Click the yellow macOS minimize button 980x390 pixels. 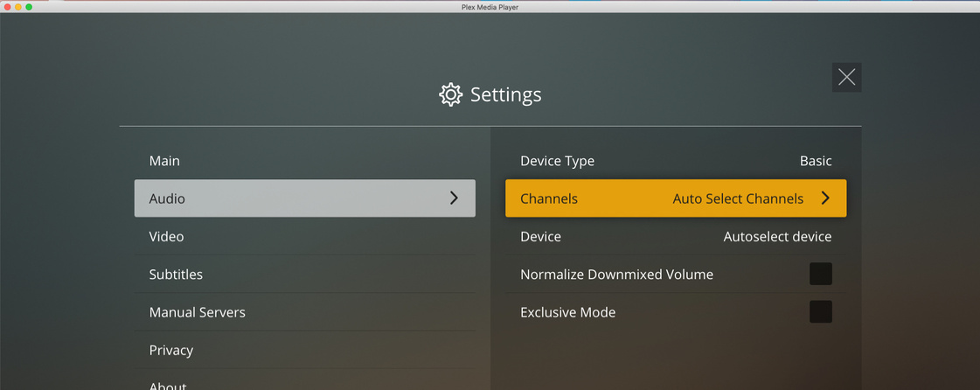point(18,7)
